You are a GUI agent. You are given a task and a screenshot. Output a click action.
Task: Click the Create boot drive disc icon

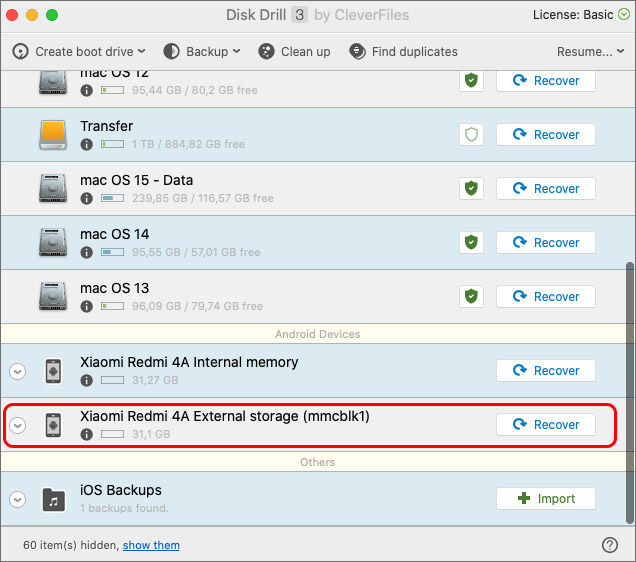pos(20,51)
